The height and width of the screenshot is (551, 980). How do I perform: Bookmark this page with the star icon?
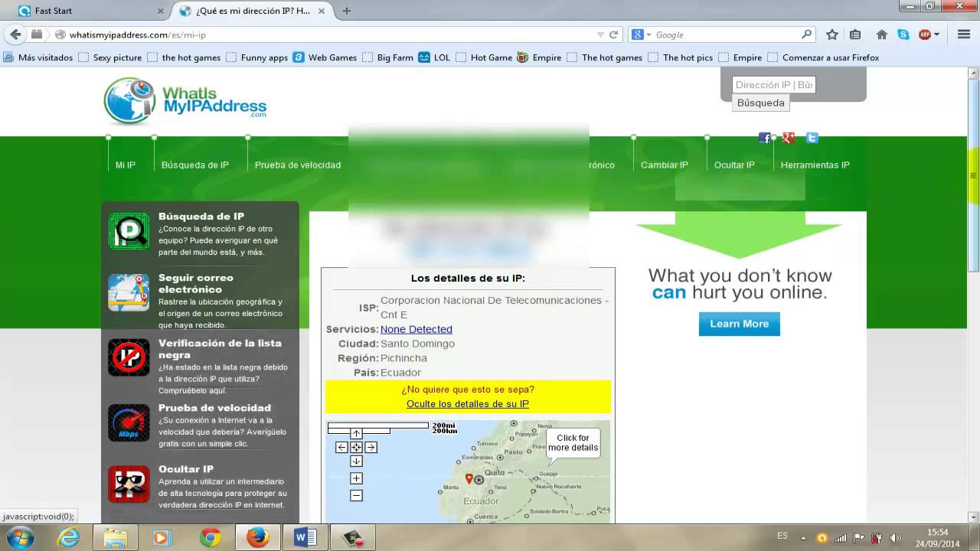click(x=832, y=34)
